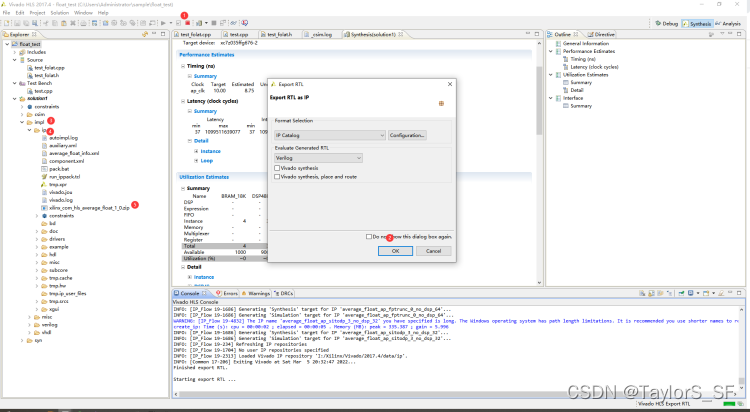Collapse the Timing (ns) section
This screenshot has height=412, width=750.
tap(183, 66)
